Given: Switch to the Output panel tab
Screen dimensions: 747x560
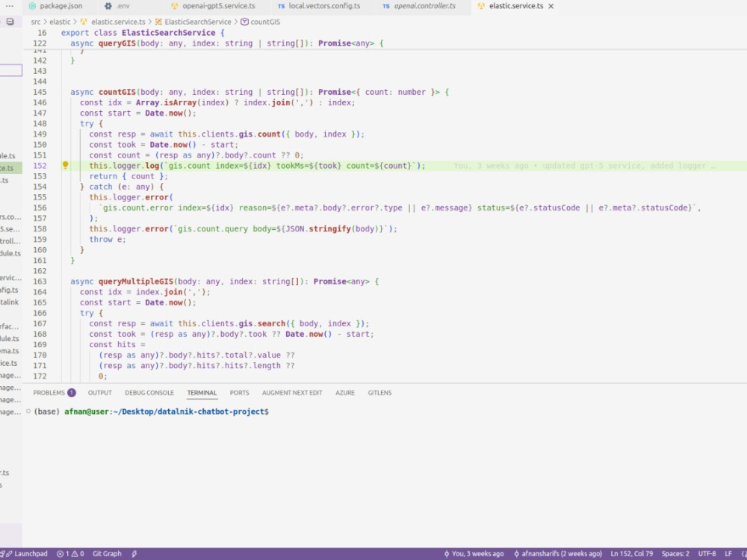Looking at the screenshot, I should point(99,393).
